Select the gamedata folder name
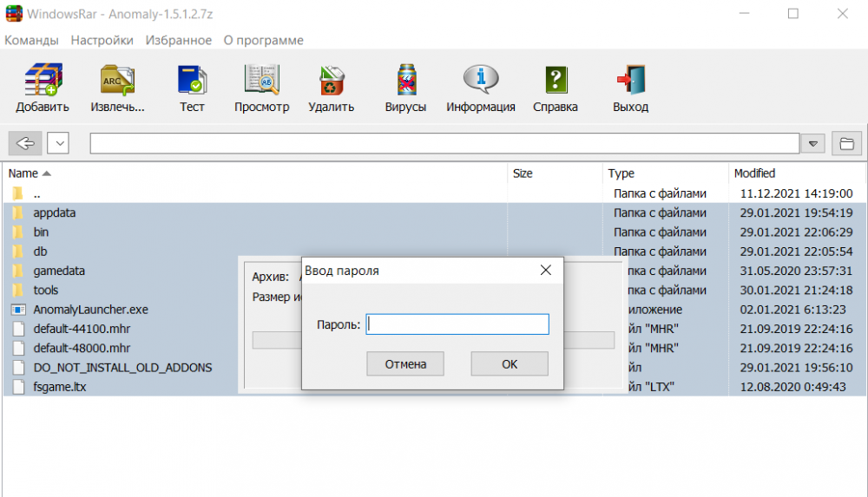The height and width of the screenshot is (497, 868). pyautogui.click(x=59, y=271)
